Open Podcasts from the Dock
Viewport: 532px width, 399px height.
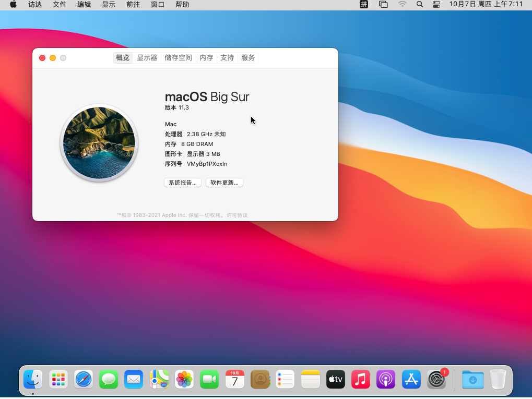386,379
